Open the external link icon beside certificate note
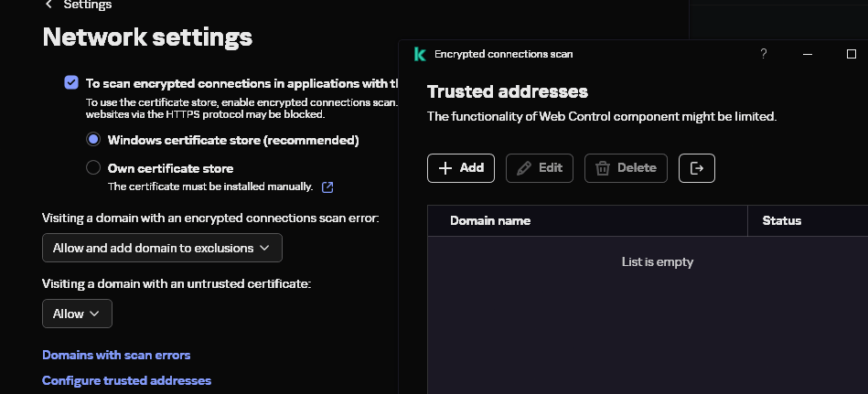Screen dimensions: 868x394 (327, 187)
